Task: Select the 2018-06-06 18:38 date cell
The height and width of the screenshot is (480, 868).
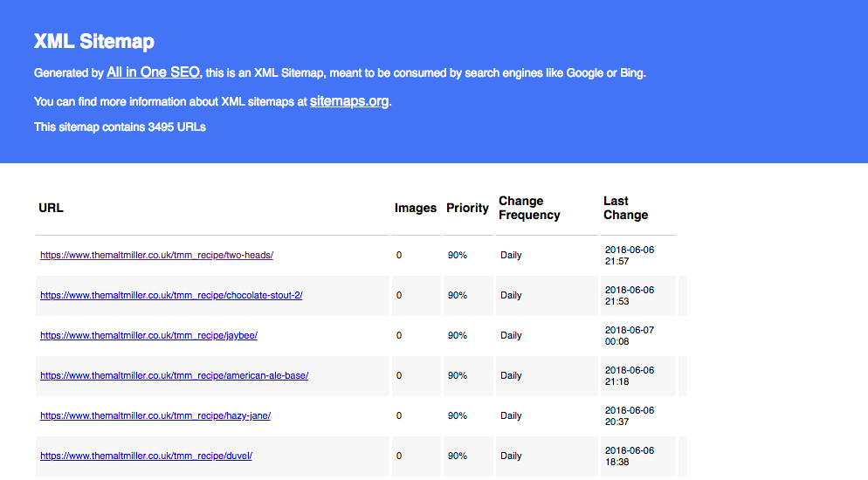Action: (x=629, y=456)
